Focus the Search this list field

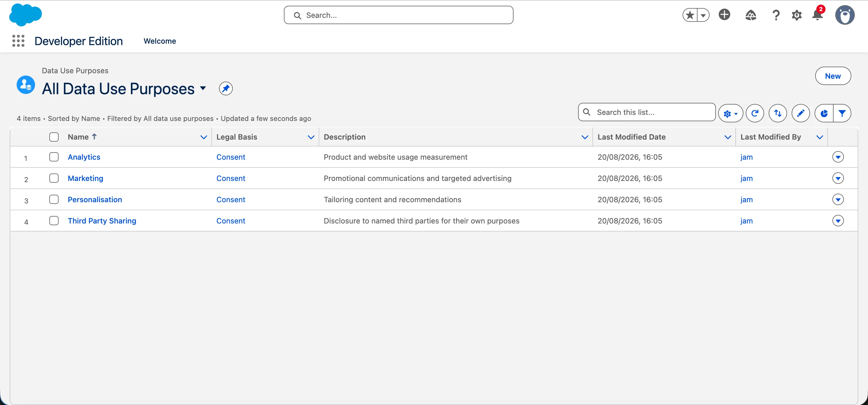pos(647,112)
